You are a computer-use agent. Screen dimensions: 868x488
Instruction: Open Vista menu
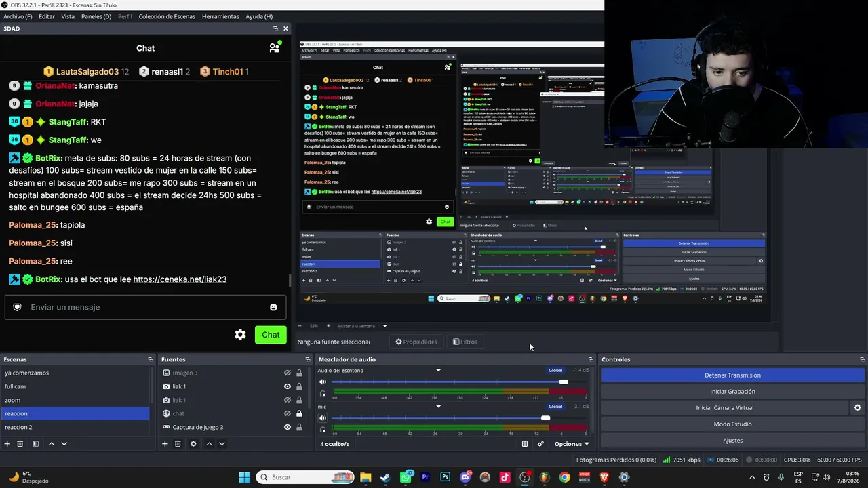[68, 16]
